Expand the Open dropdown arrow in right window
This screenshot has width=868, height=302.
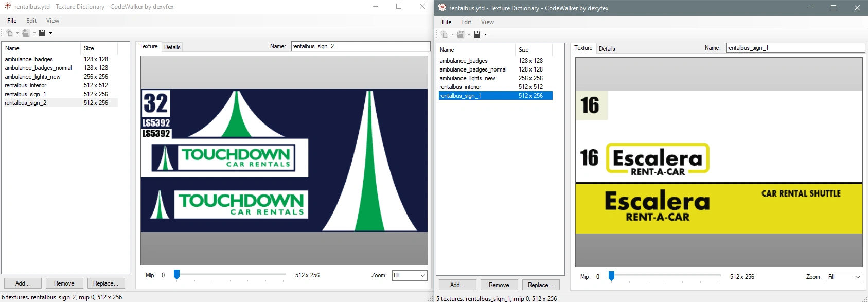469,35
